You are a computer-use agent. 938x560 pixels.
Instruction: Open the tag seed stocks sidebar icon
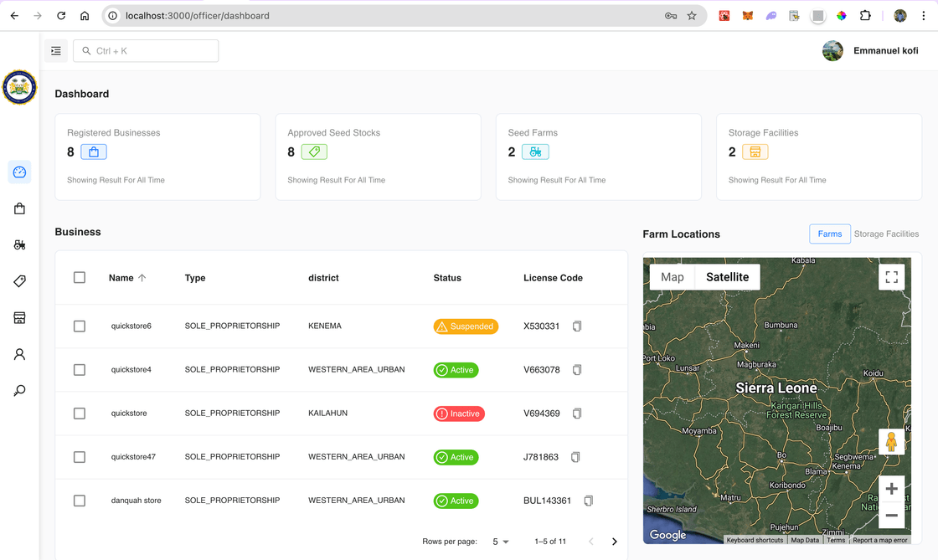coord(20,281)
